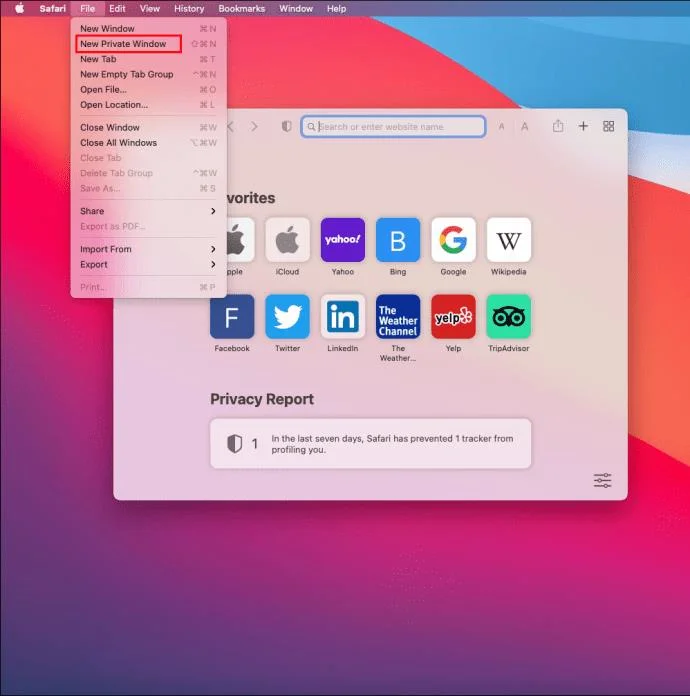690x696 pixels.
Task: Go back with the left arrow
Action: tap(230, 127)
